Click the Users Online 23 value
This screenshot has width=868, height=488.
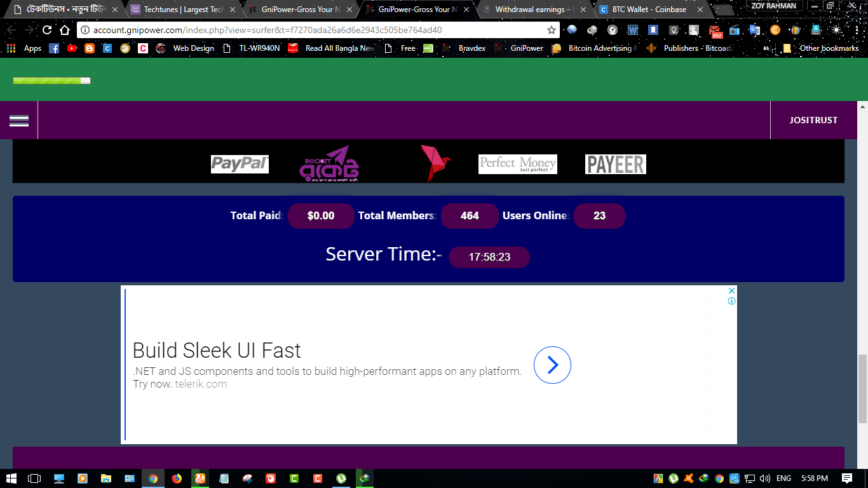[x=599, y=216]
